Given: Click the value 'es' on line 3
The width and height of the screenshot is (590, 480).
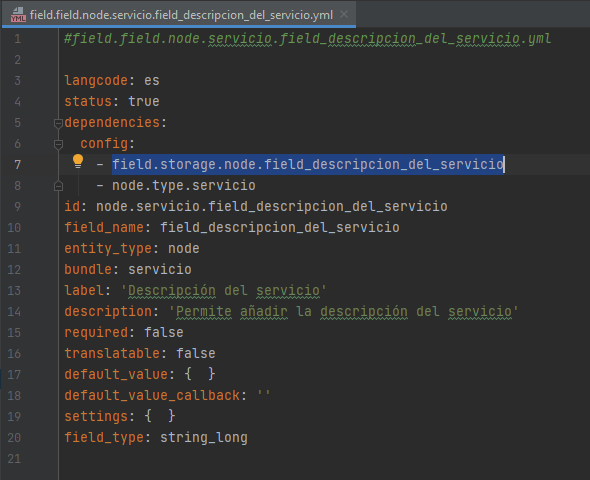Looking at the screenshot, I should [x=152, y=81].
